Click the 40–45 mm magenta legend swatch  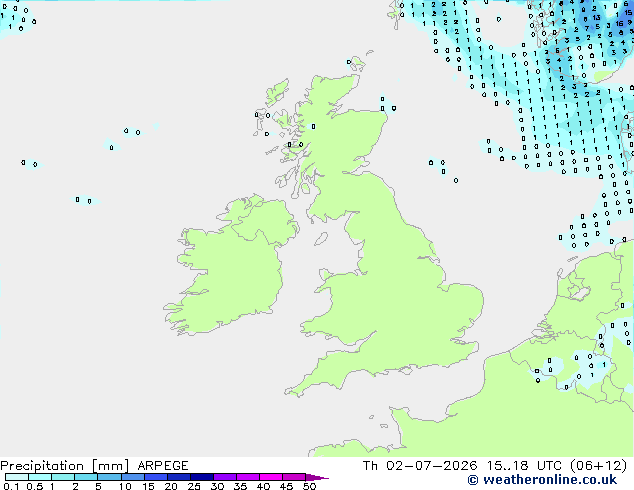(271, 477)
